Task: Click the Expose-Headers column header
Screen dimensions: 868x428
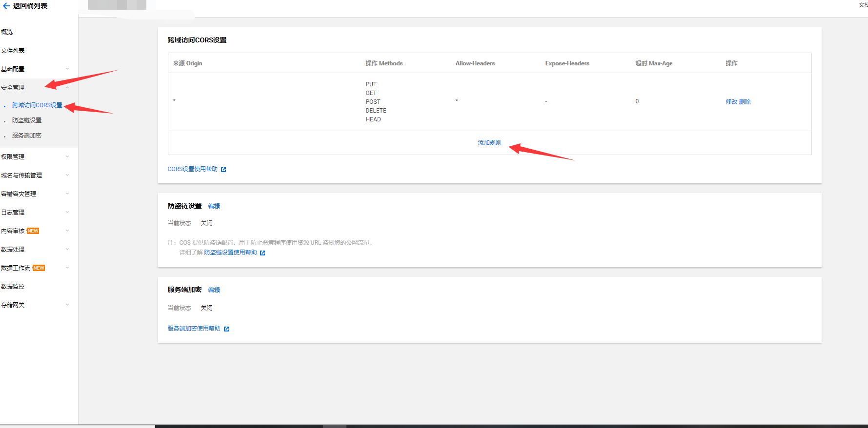Action: pyautogui.click(x=567, y=63)
